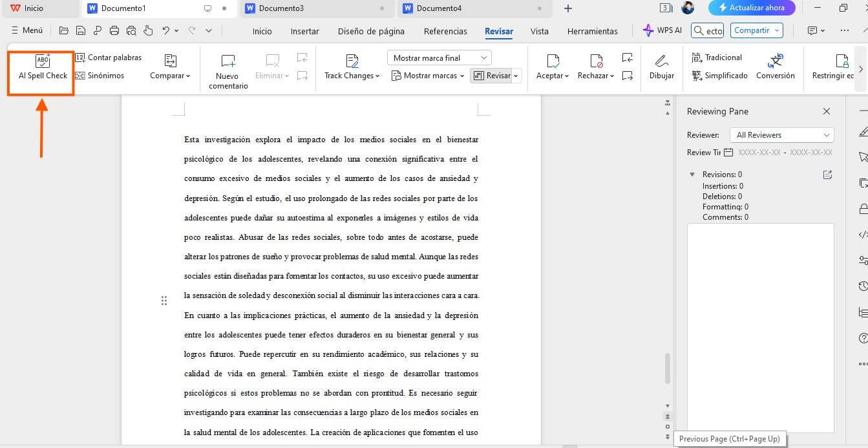868x448 pixels.
Task: Run AI Spell Check
Action: tap(41, 69)
